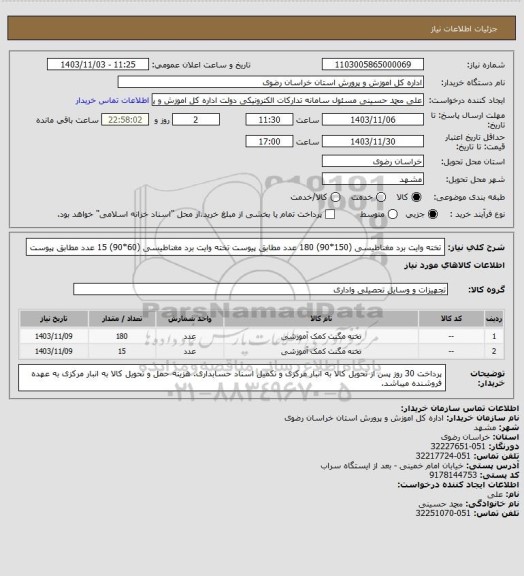Click the تاریخ نیاز column header
Image resolution: width=524 pixels, height=576 pixels.
coord(54,319)
